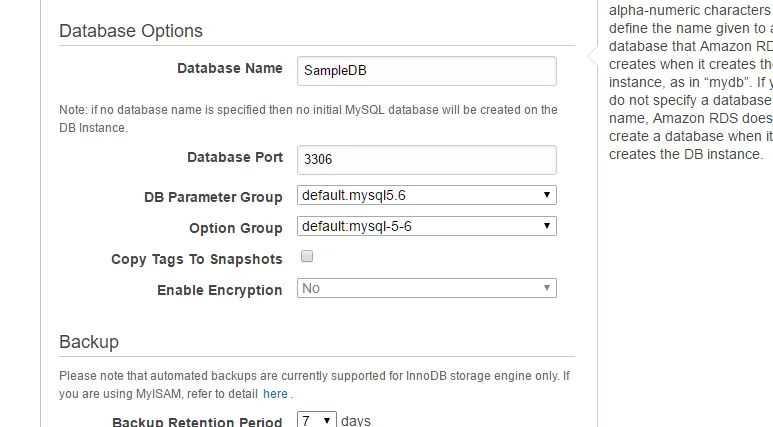Follow the "here" link about MyISAM
The height and width of the screenshot is (427, 773).
point(275,394)
